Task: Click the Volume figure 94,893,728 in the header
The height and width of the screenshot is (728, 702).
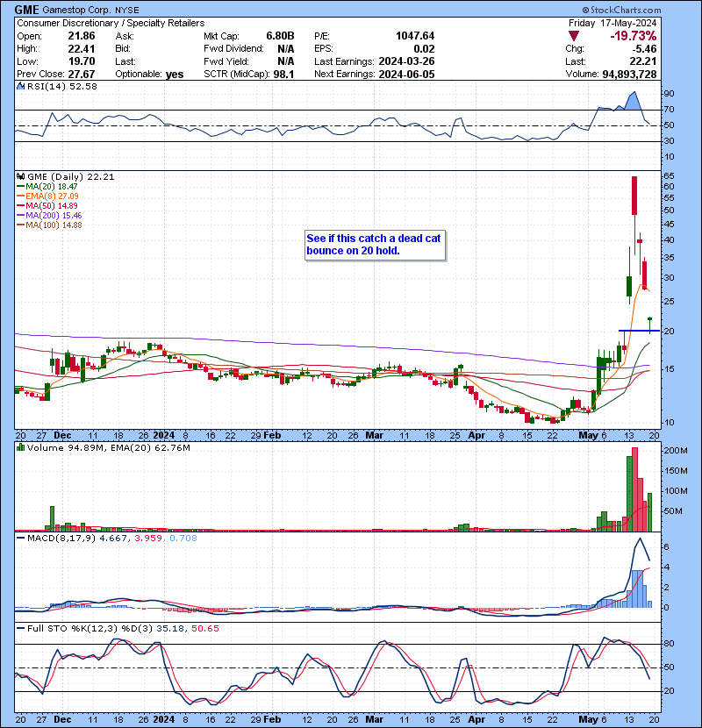Action: [629, 75]
